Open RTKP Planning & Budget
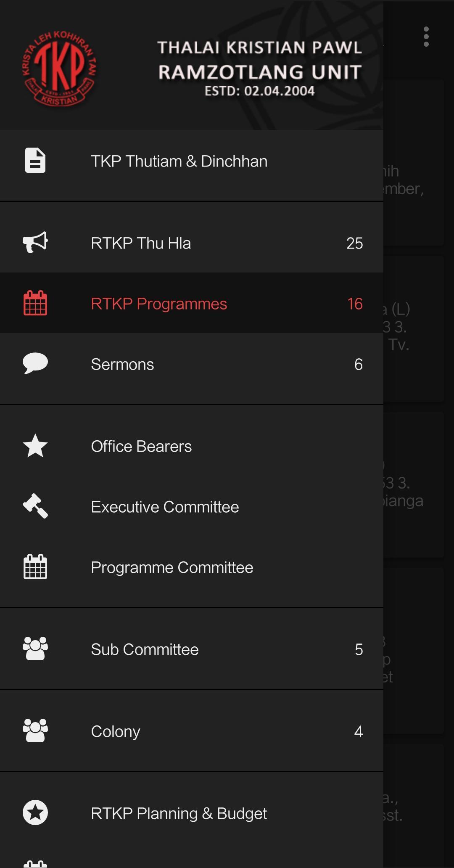 (x=179, y=814)
